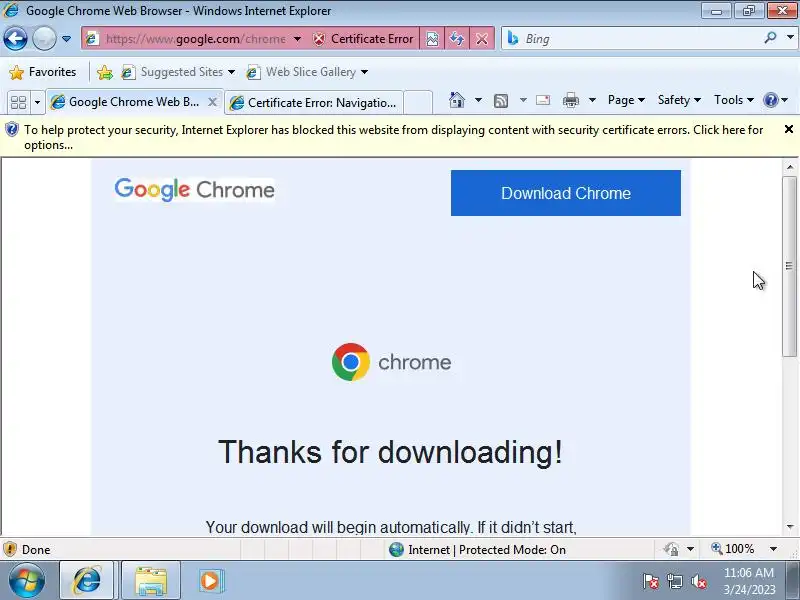Click the Download Chrome button
Viewport: 800px width, 600px height.
click(565, 193)
